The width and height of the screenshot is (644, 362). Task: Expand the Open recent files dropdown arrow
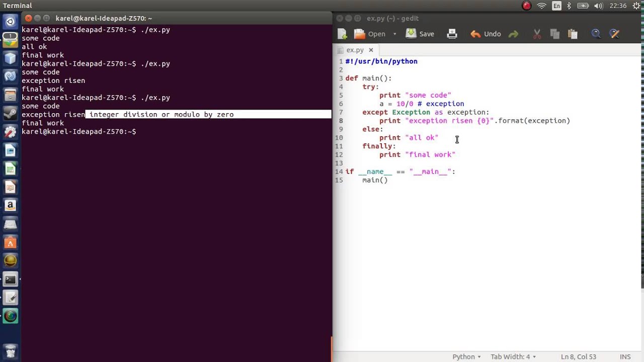pyautogui.click(x=394, y=34)
